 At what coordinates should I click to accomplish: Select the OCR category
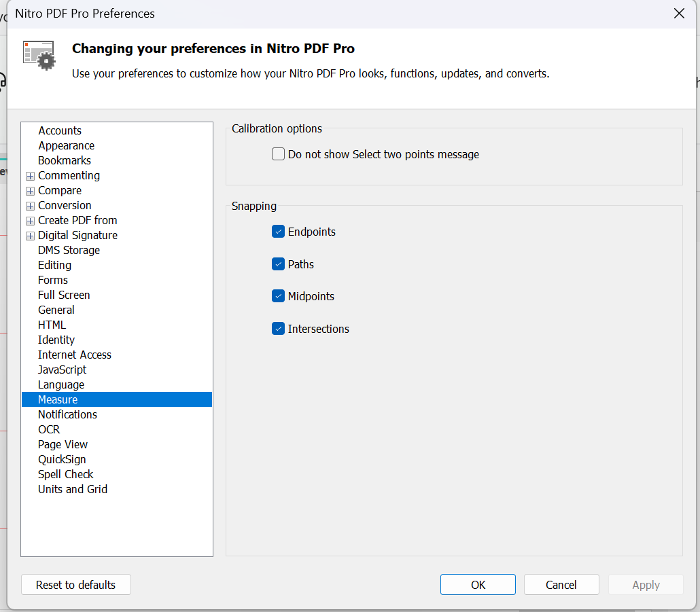click(49, 429)
